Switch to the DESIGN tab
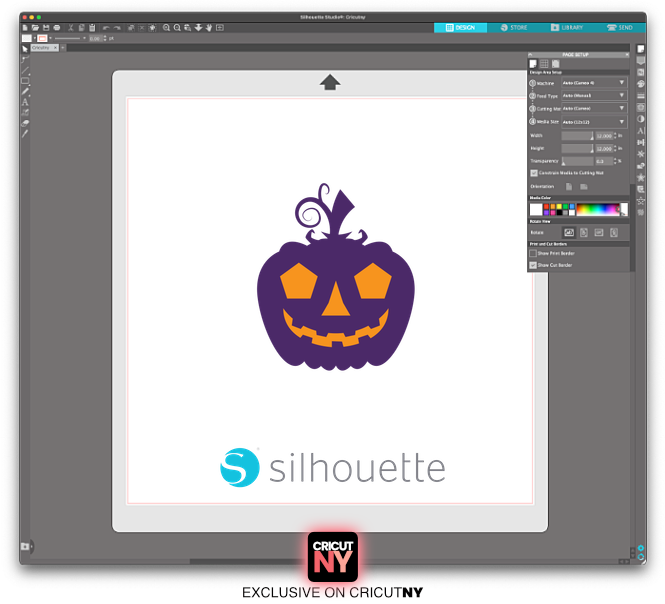 (460, 28)
